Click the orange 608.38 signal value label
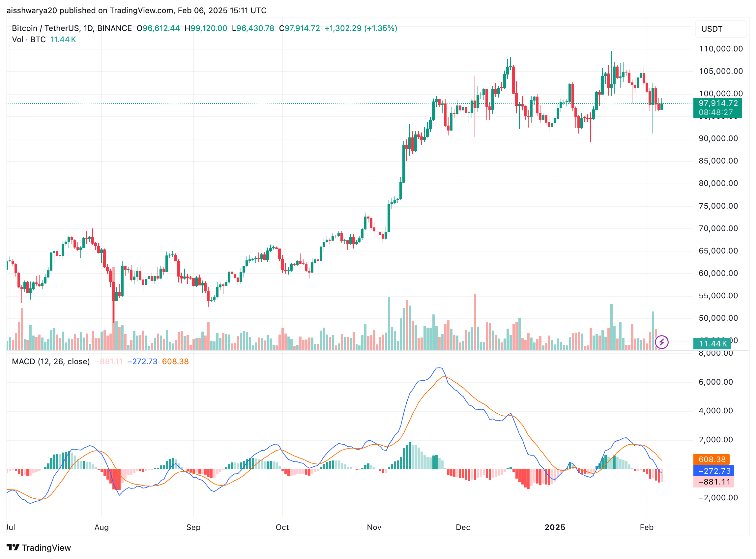 point(712,459)
